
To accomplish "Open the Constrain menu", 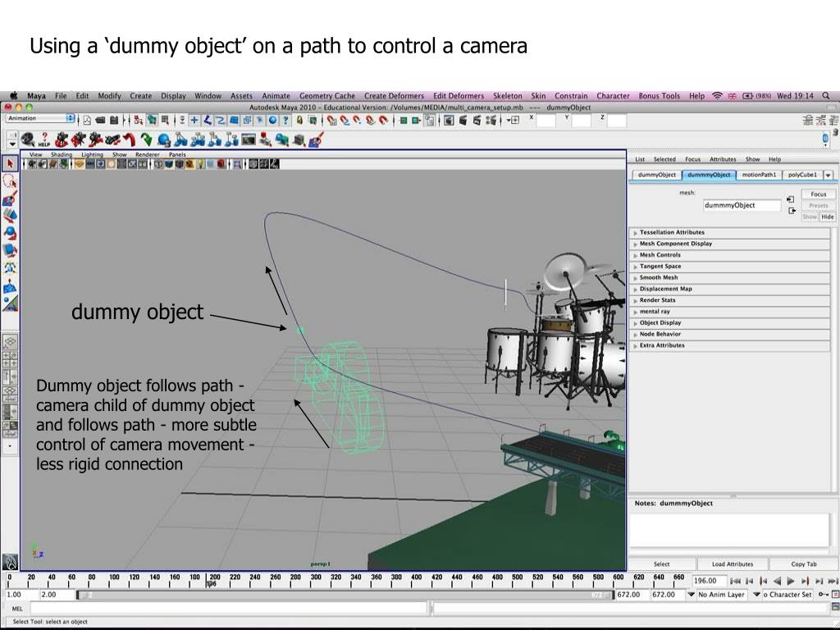I will (x=571, y=96).
